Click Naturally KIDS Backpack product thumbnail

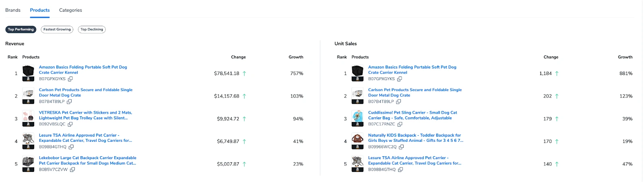click(x=357, y=139)
